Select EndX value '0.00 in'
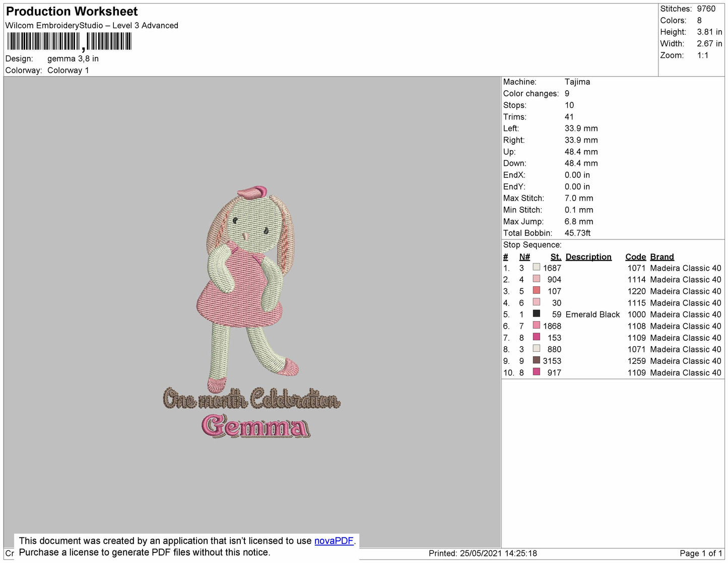728x563 pixels. click(x=577, y=175)
